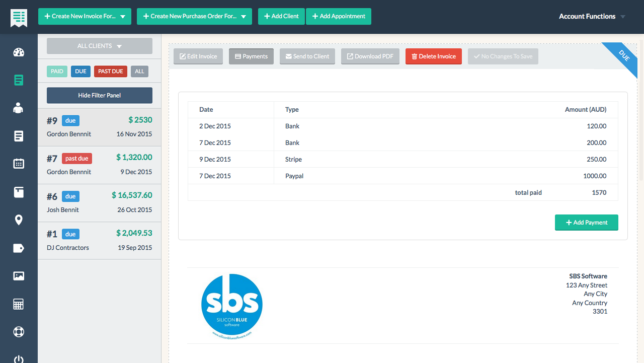The width and height of the screenshot is (644, 363).
Task: Open the ALL CLIENTS dropdown
Action: [99, 46]
